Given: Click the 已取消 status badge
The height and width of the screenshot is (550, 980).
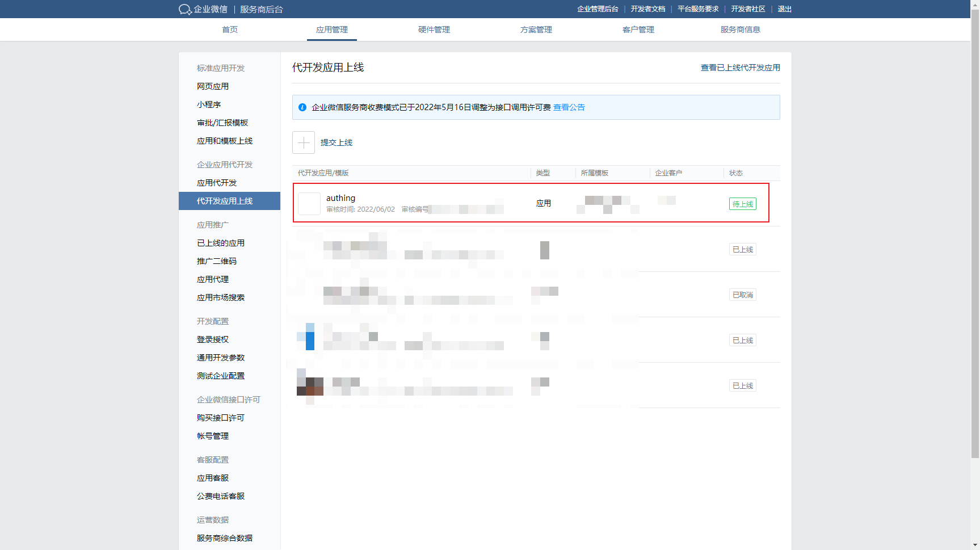Looking at the screenshot, I should [742, 295].
